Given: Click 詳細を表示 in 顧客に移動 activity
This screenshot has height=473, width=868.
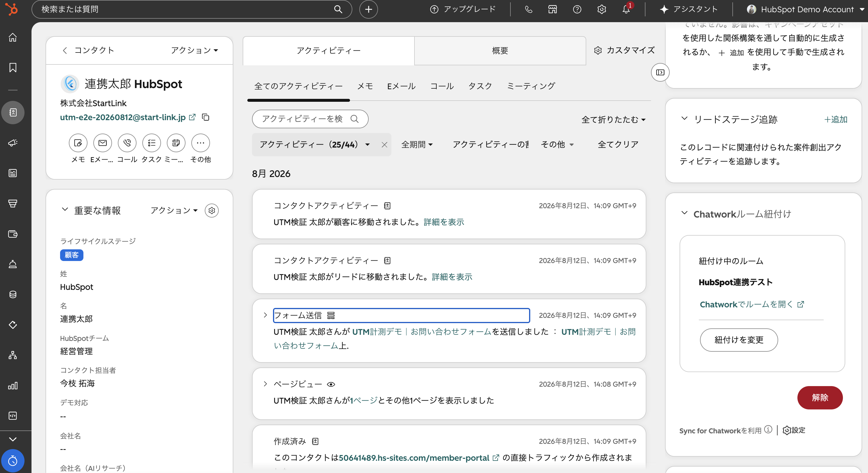Looking at the screenshot, I should 444,222.
